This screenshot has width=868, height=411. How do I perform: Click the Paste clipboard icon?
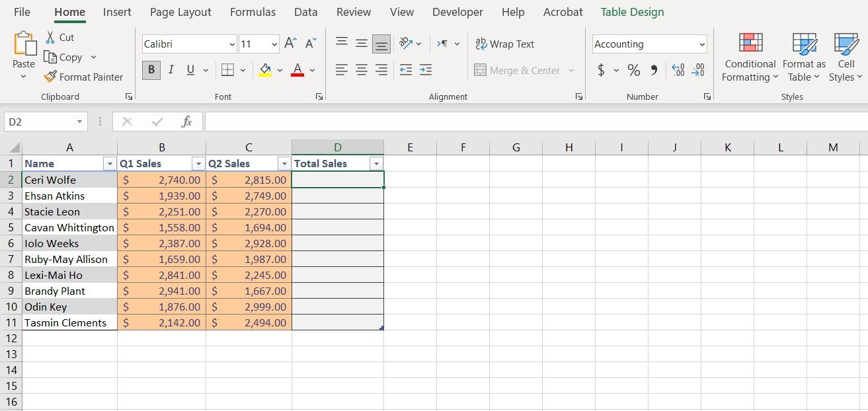[24, 44]
